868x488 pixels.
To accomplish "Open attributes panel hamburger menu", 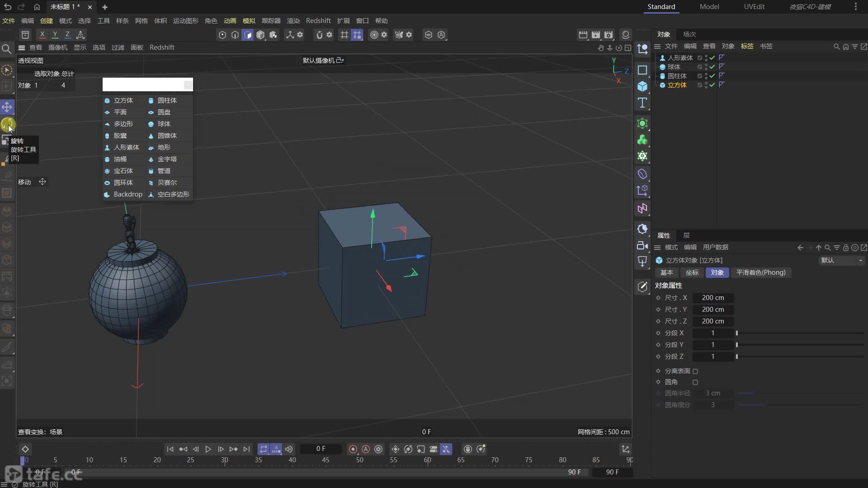I will (657, 247).
